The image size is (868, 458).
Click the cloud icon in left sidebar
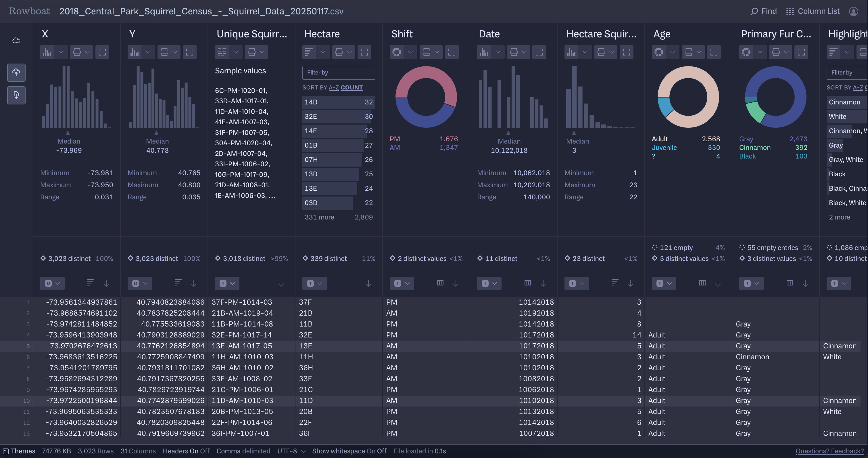point(16,41)
